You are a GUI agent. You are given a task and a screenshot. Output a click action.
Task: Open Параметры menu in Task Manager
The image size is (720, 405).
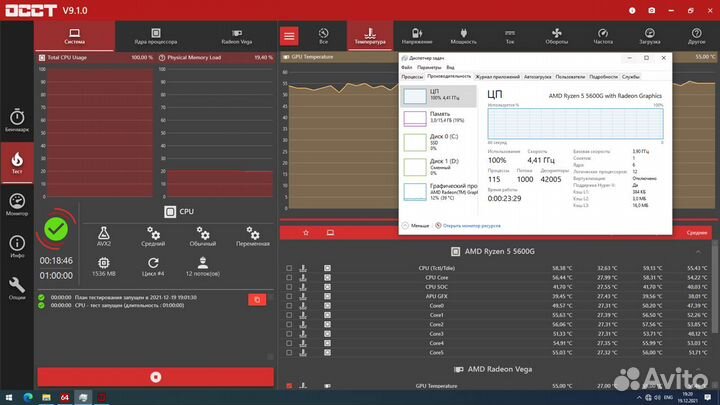pos(429,68)
